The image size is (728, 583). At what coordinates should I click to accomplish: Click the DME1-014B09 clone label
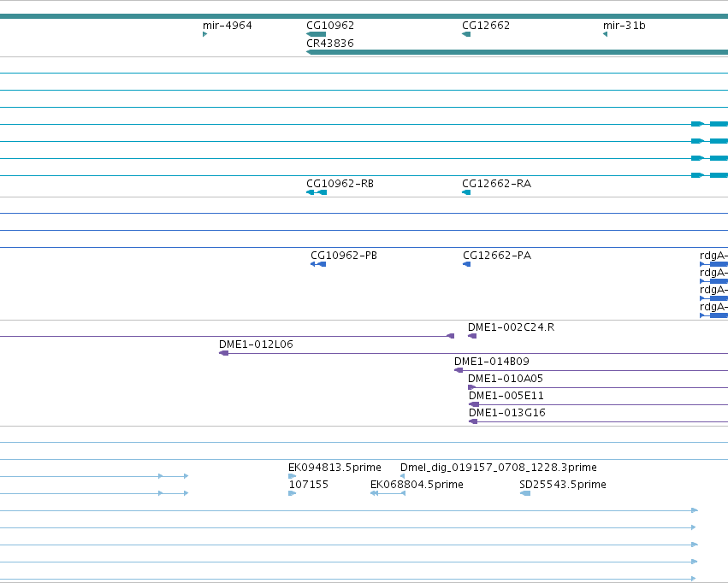pos(492,362)
